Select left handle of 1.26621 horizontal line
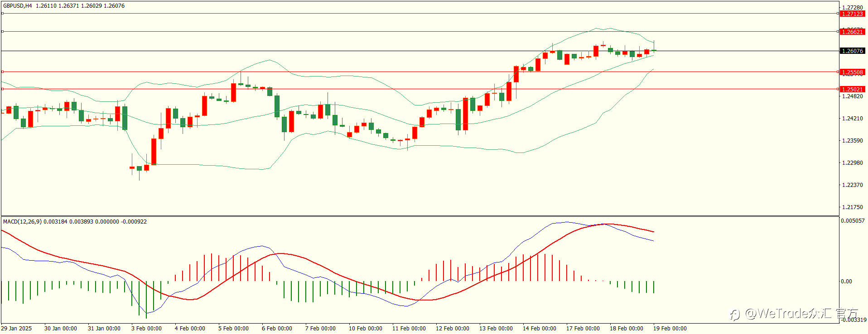868x334 pixels. pyautogui.click(x=2, y=31)
